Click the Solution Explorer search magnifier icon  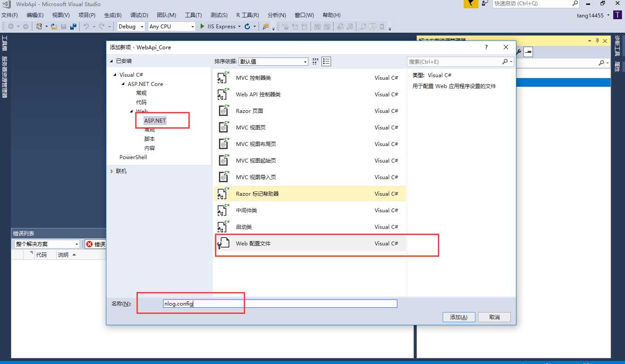click(601, 63)
